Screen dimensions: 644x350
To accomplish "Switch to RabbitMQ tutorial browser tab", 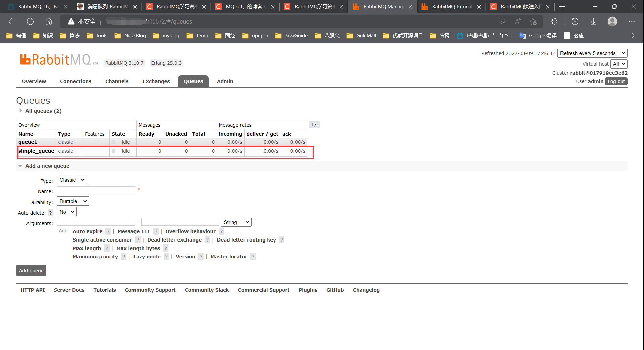I will click(x=451, y=7).
